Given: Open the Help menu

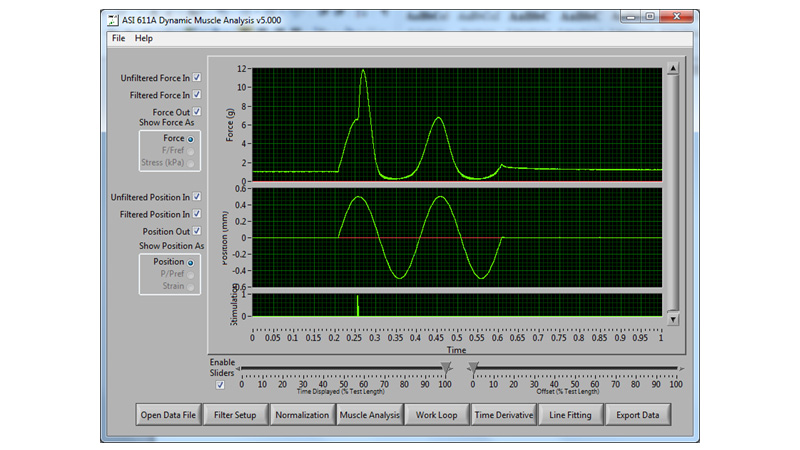Looking at the screenshot, I should point(143,38).
